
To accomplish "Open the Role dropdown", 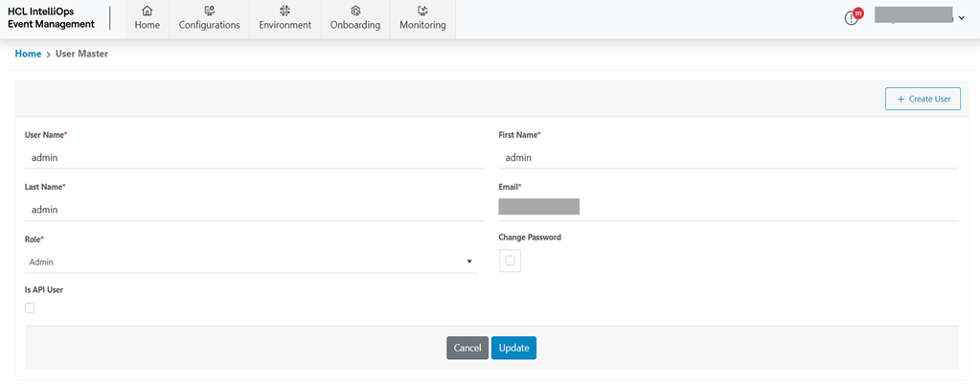I will [251, 261].
